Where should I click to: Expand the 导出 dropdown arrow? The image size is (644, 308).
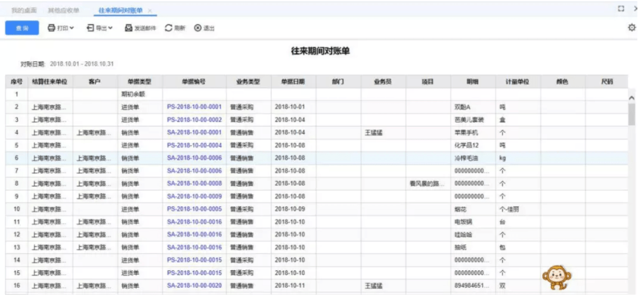110,28
